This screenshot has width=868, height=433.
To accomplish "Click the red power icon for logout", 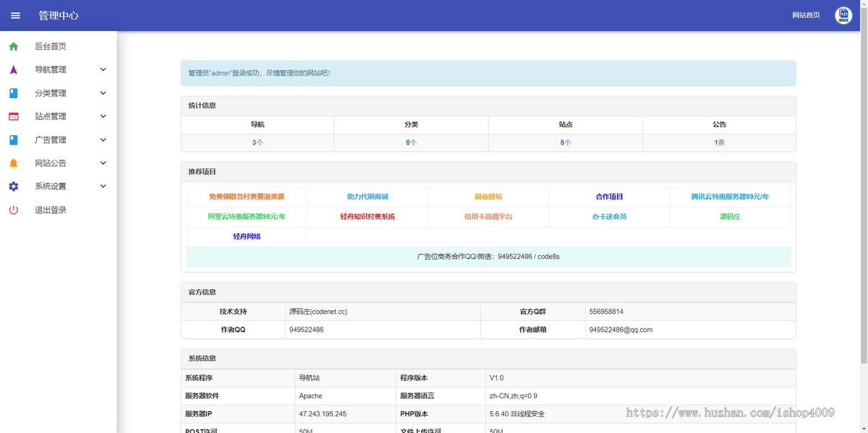I will (14, 210).
